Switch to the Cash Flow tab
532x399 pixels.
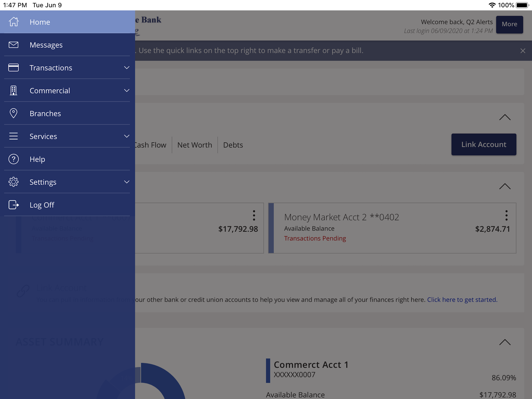click(x=151, y=145)
